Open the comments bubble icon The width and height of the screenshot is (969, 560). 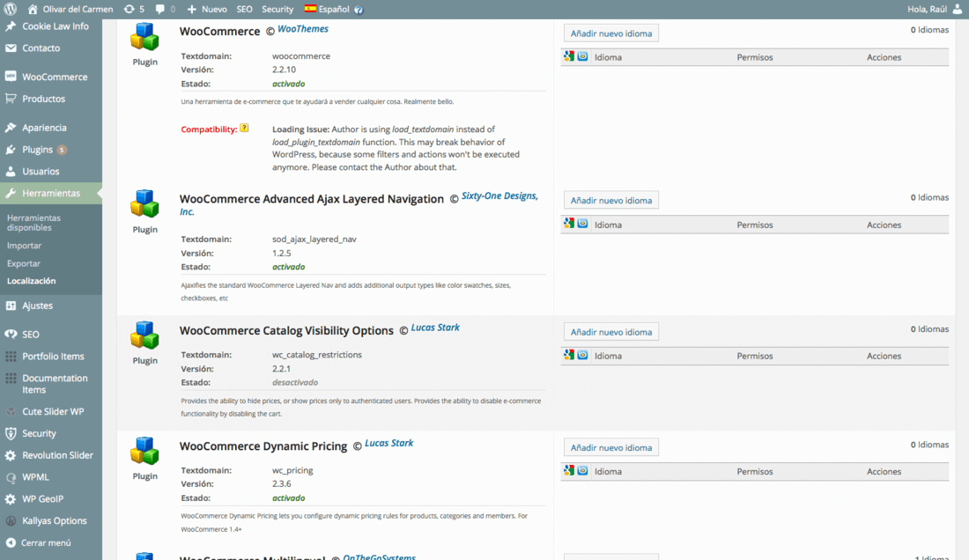[160, 10]
